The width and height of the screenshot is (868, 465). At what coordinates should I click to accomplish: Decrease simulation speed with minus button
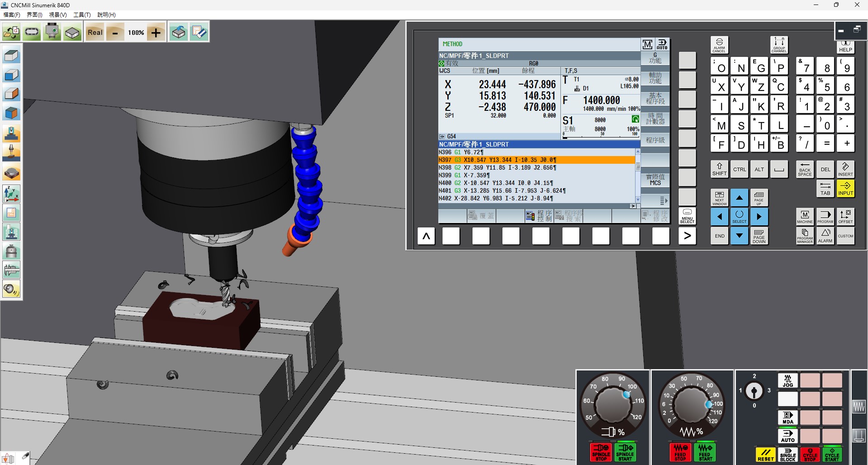[x=115, y=32]
